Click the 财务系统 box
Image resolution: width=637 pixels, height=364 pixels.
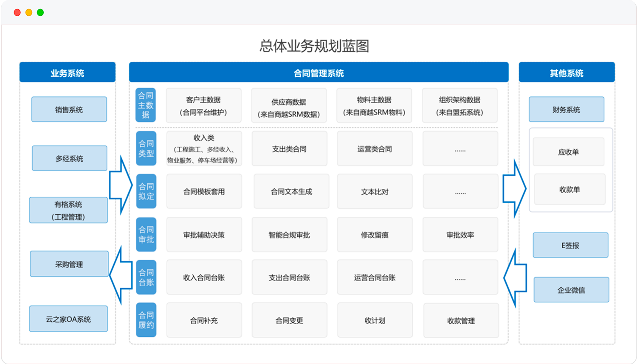tap(567, 109)
